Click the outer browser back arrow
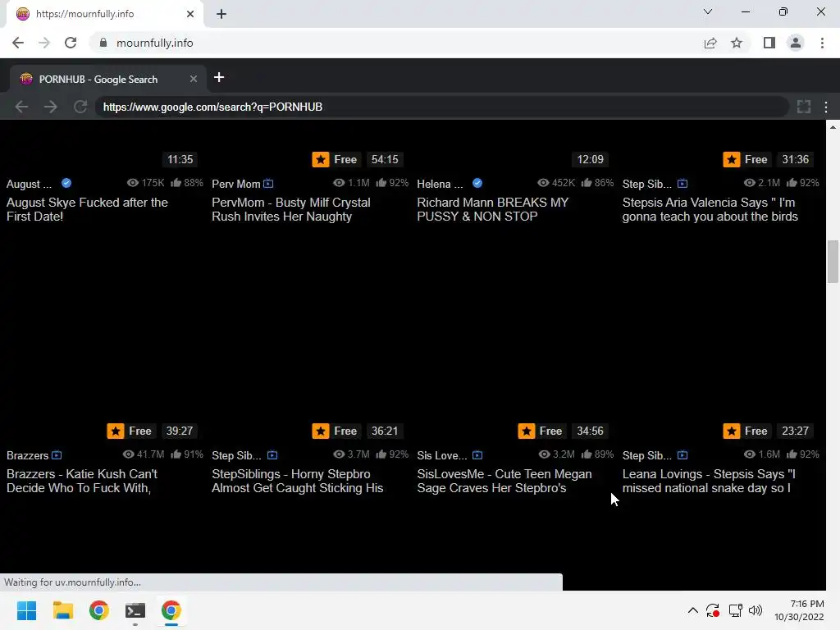Screen dimensions: 840x630 click(x=18, y=43)
